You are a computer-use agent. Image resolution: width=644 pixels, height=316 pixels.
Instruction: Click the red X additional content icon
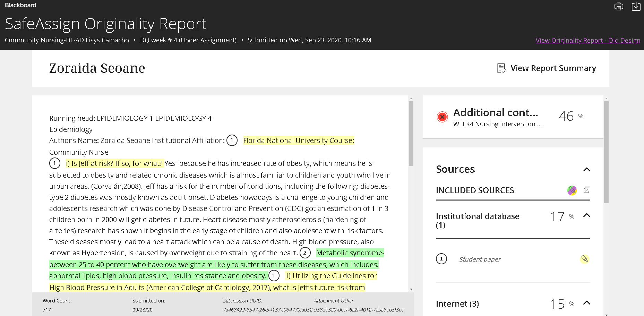(x=442, y=117)
